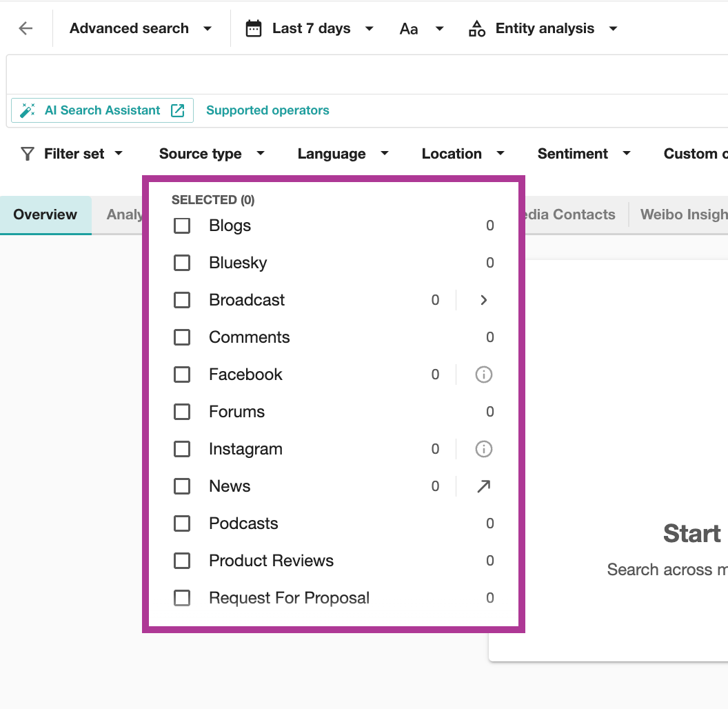Click the Aa case sensitivity icon
This screenshot has width=728, height=709.
pyautogui.click(x=409, y=29)
